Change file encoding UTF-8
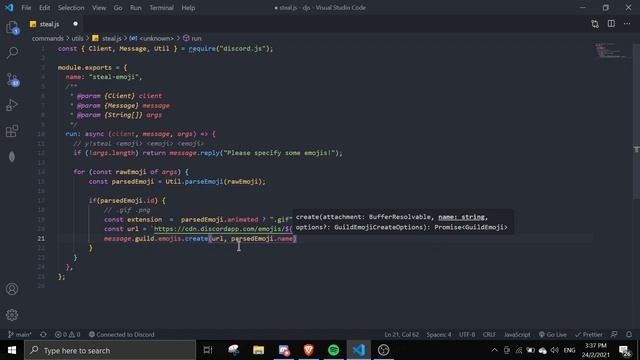This screenshot has width=640, height=360. (x=467, y=334)
